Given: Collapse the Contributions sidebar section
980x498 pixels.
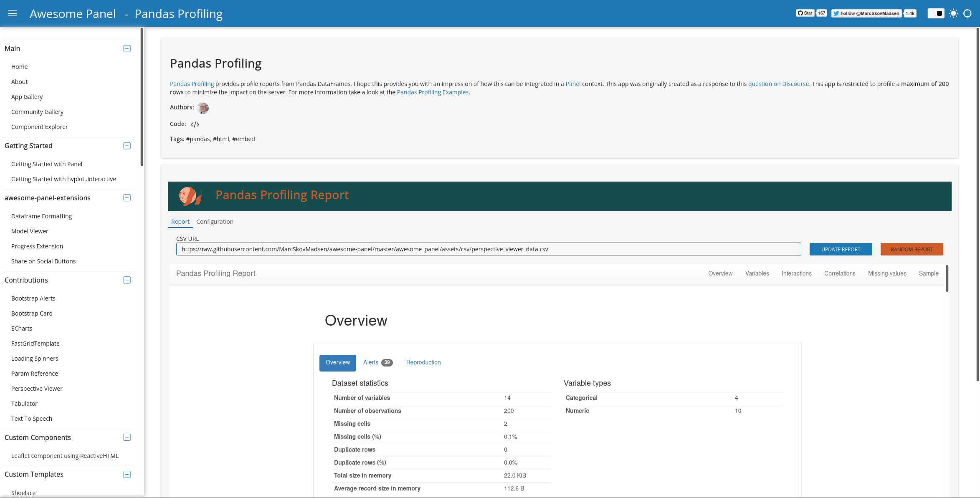Looking at the screenshot, I should click(127, 280).
